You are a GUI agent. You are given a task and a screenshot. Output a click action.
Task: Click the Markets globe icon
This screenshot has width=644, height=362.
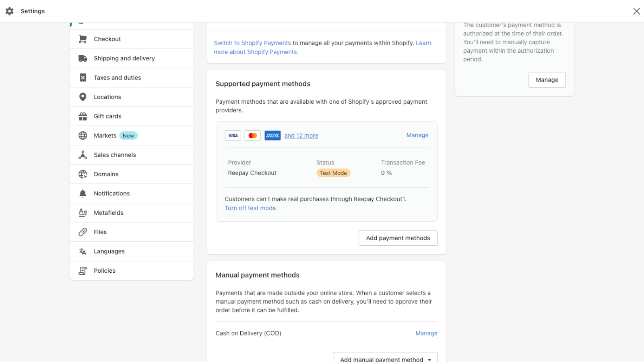point(83,136)
